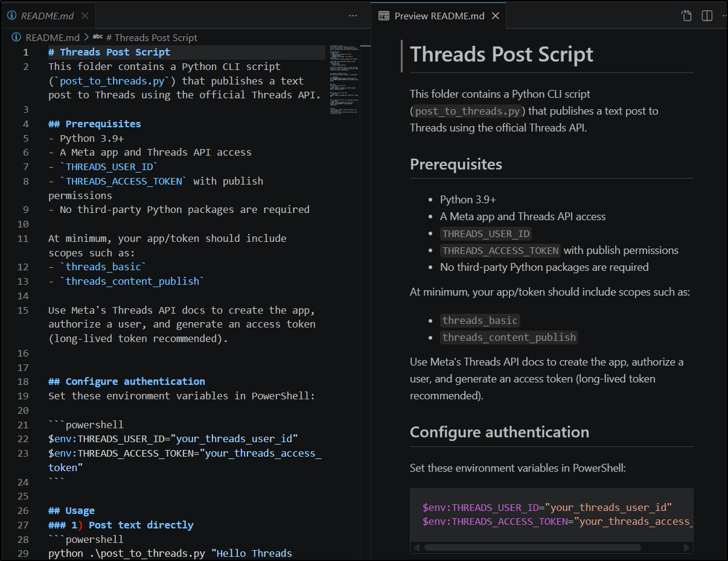Place cursor on '# Threads Post Script' source line
This screenshot has width=728, height=561.
pyautogui.click(x=109, y=52)
